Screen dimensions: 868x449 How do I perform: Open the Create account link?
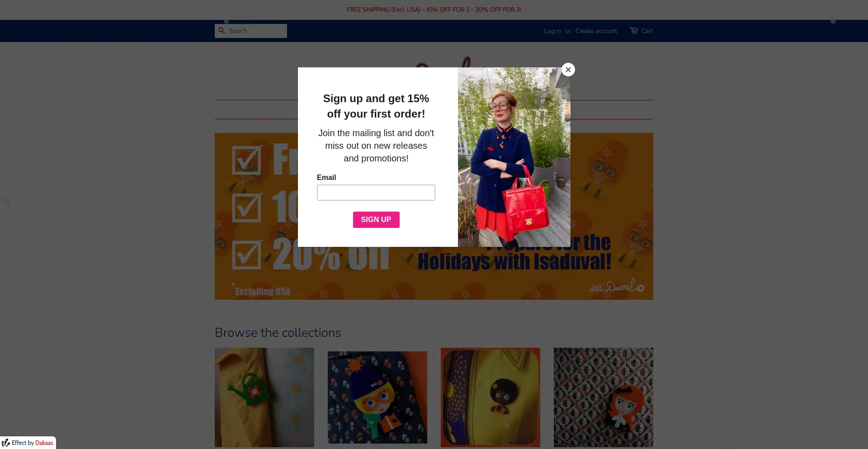click(596, 31)
